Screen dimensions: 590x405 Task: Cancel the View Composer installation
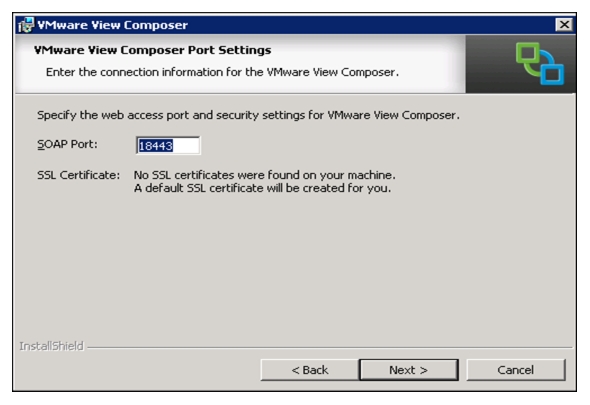coord(515,370)
